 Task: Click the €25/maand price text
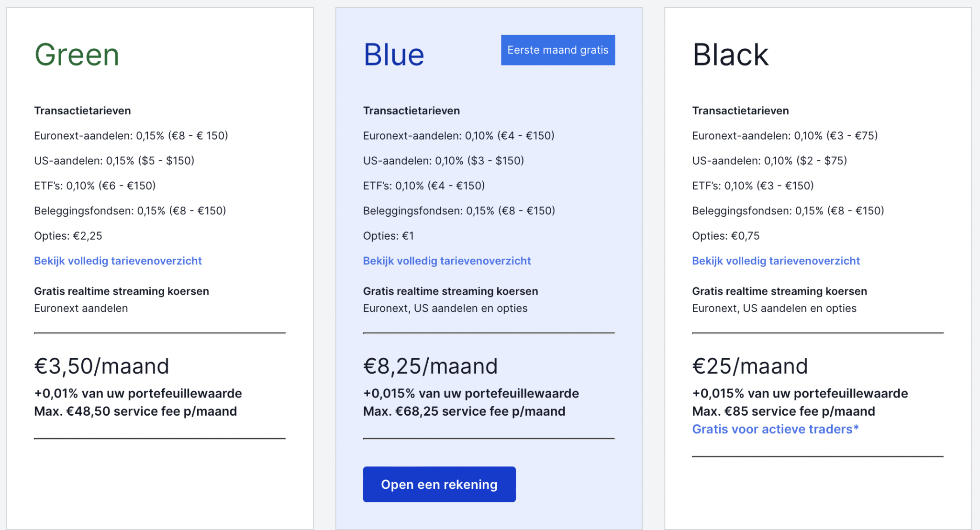click(750, 366)
